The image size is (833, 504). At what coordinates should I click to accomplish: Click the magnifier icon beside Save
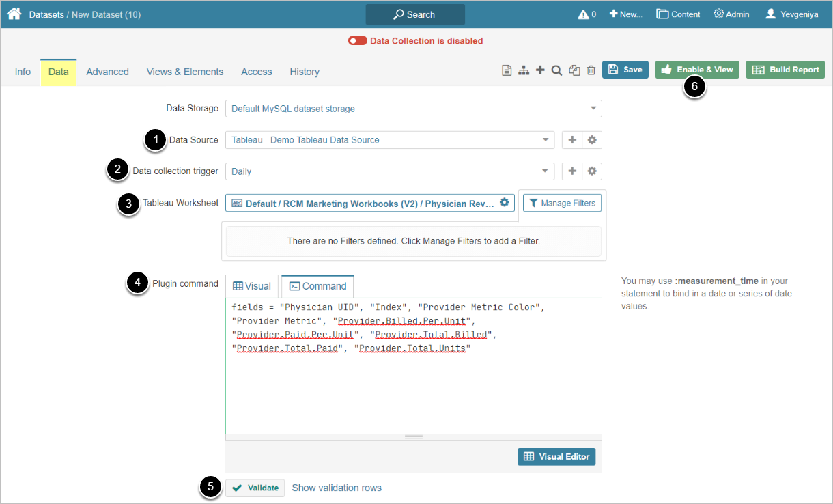coord(556,70)
